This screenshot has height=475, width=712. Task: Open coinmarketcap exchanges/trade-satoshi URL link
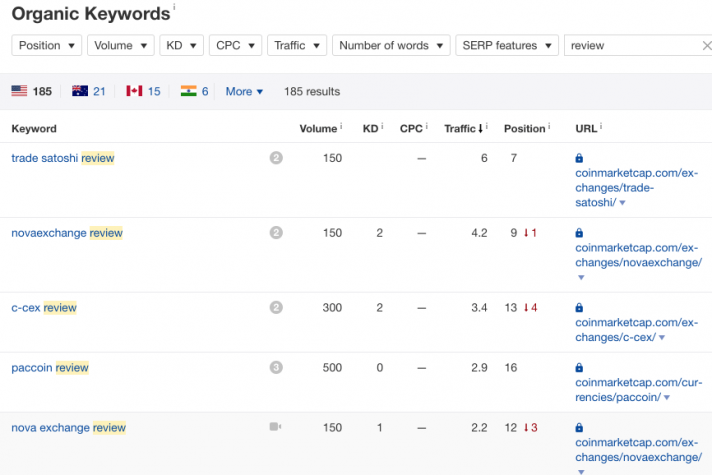(x=636, y=188)
